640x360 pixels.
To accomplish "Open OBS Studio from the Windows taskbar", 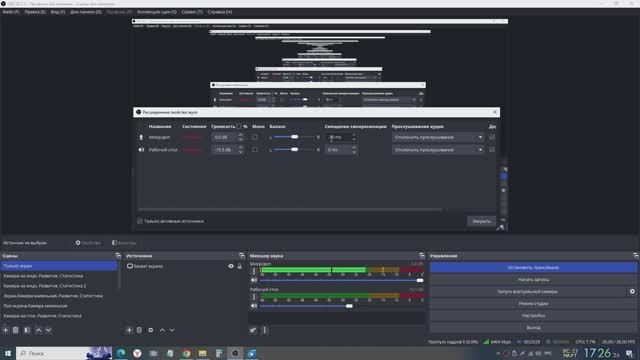I will (x=235, y=353).
